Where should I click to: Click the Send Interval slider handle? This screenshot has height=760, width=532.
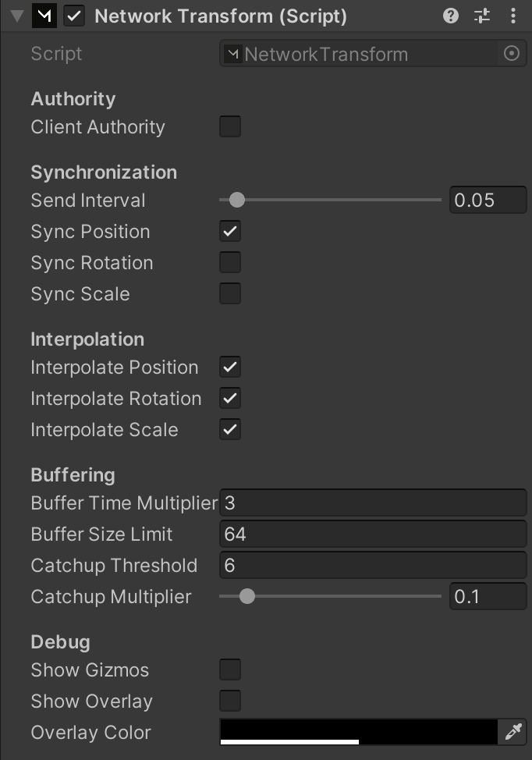[236, 200]
